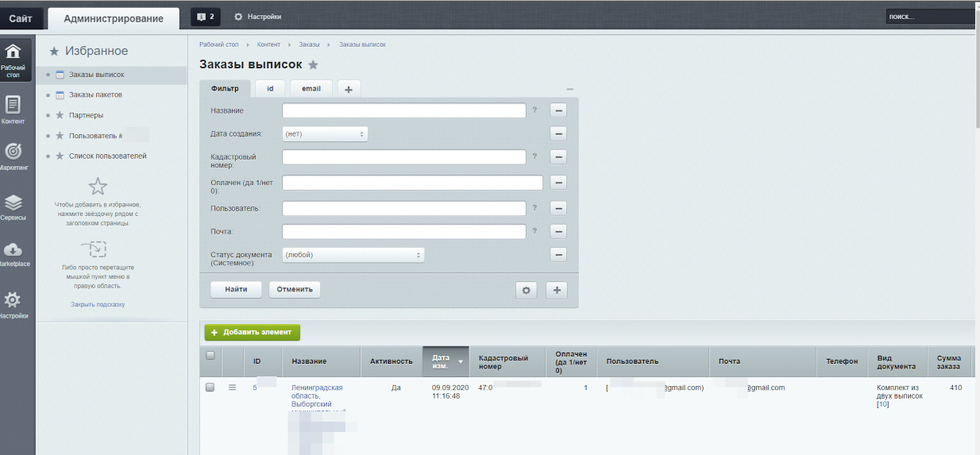
Task: Remove Оплачен filter row with minus button
Action: [x=558, y=183]
